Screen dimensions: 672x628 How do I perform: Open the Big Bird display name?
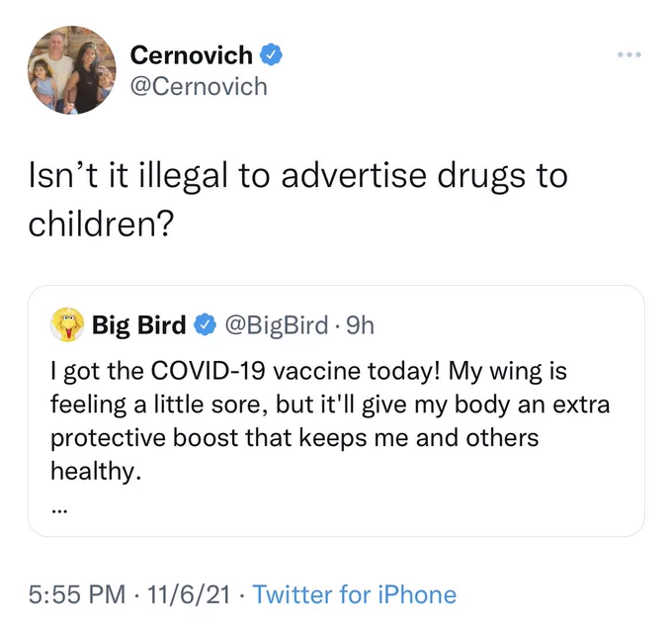point(139,324)
